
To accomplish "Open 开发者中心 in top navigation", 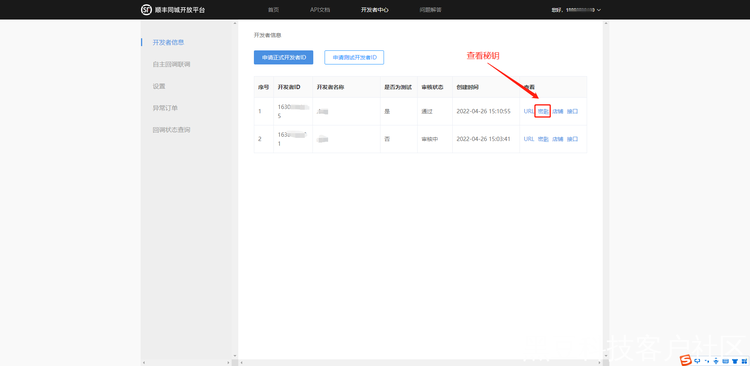I will (x=375, y=10).
